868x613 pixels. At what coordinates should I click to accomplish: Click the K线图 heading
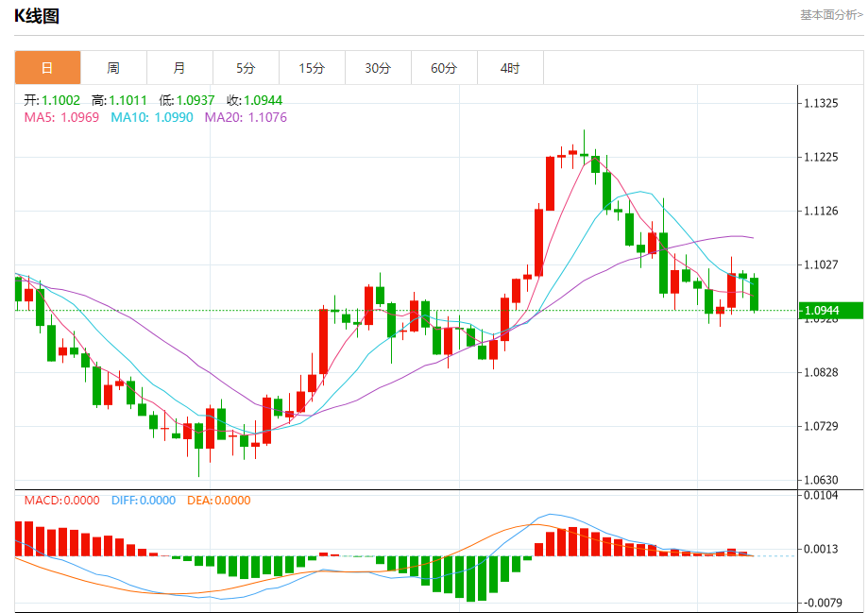[37, 16]
